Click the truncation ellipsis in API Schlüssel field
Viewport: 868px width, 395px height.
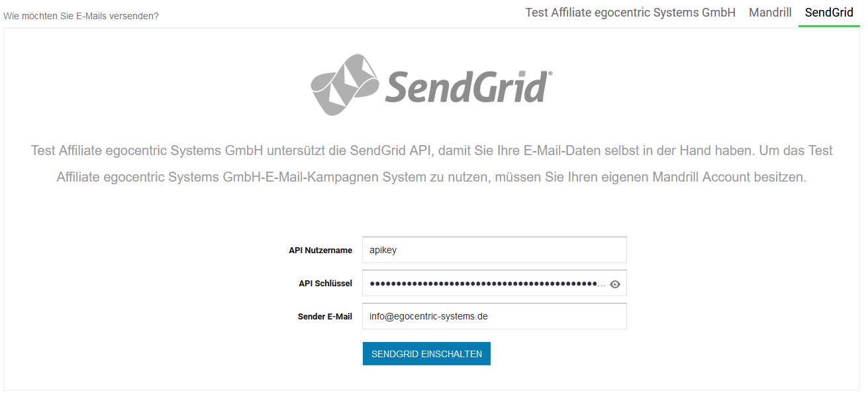(x=601, y=284)
